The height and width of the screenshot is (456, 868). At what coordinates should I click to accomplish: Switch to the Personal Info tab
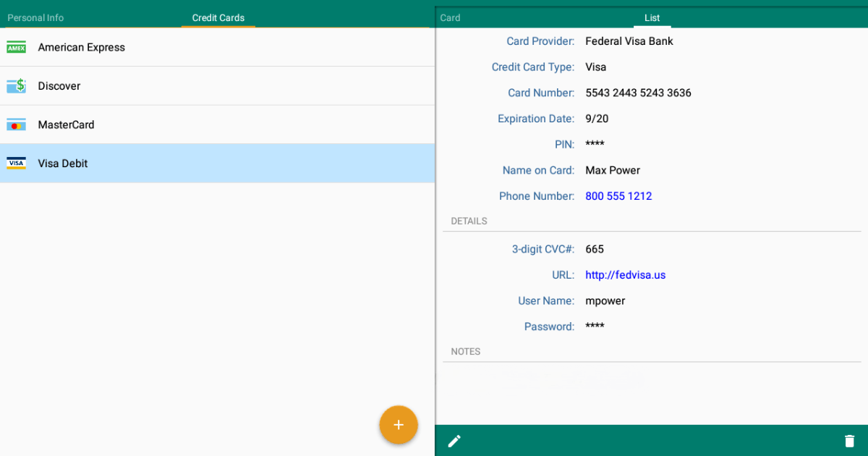coord(35,17)
